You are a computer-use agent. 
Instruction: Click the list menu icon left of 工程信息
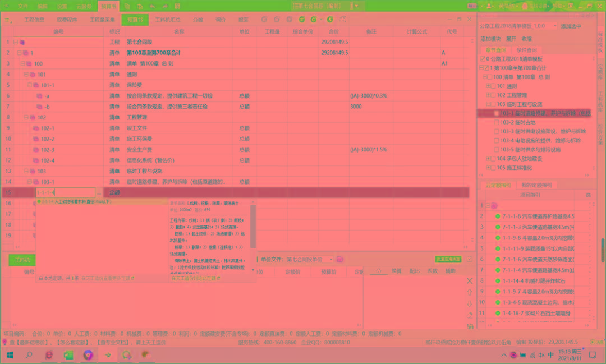(8, 20)
